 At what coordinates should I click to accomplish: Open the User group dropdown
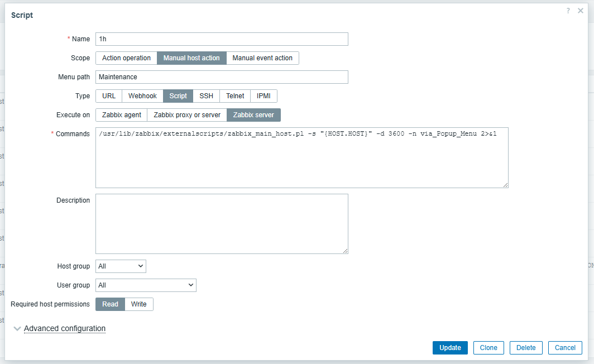(146, 285)
